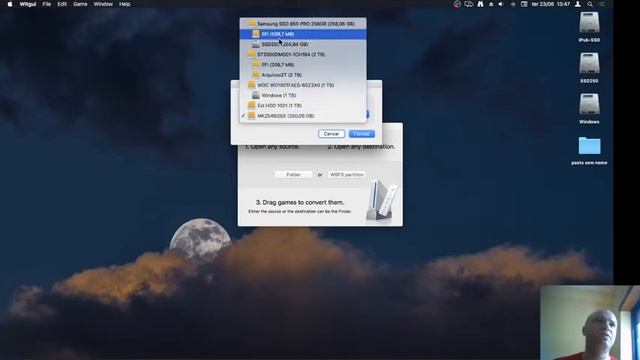
Task: Pick the Ext HDD 1021 (1 TB) disk
Action: [x=302, y=105]
